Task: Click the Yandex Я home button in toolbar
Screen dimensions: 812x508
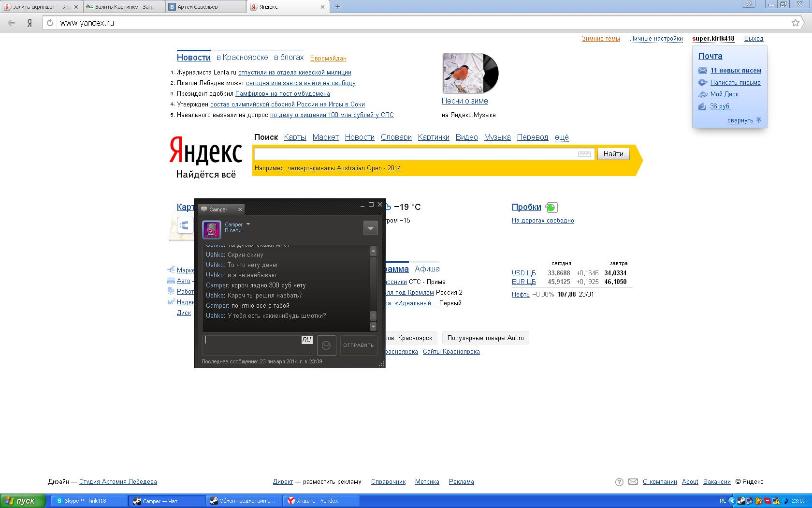Action: [x=29, y=23]
